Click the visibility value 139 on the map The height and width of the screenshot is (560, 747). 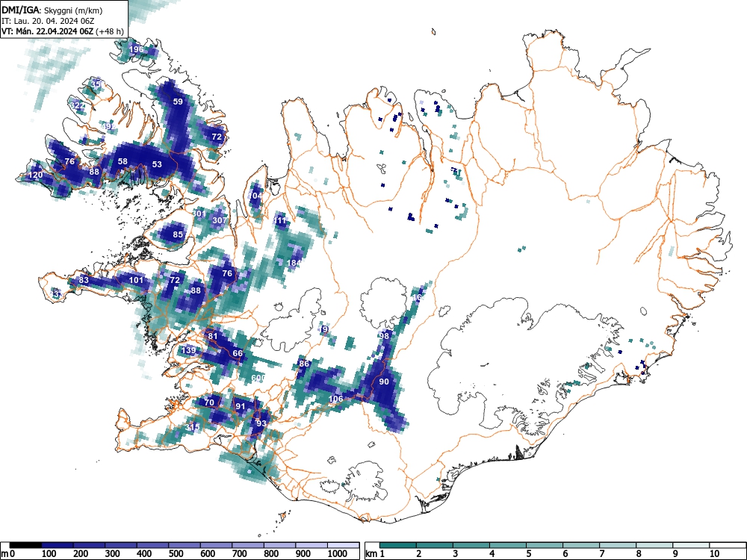[x=189, y=350]
